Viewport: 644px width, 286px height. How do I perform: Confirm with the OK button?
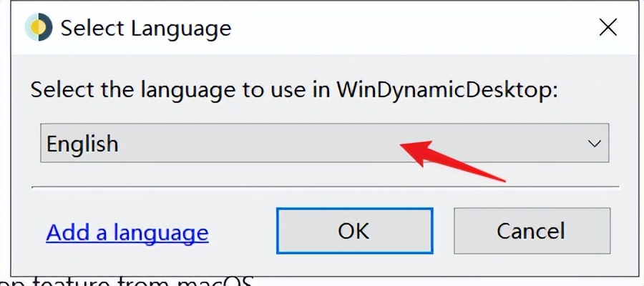point(354,231)
